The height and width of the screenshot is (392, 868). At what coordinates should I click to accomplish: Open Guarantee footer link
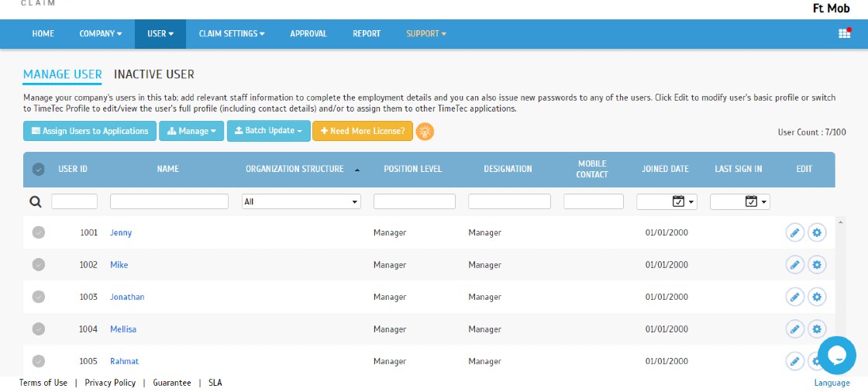click(x=172, y=383)
